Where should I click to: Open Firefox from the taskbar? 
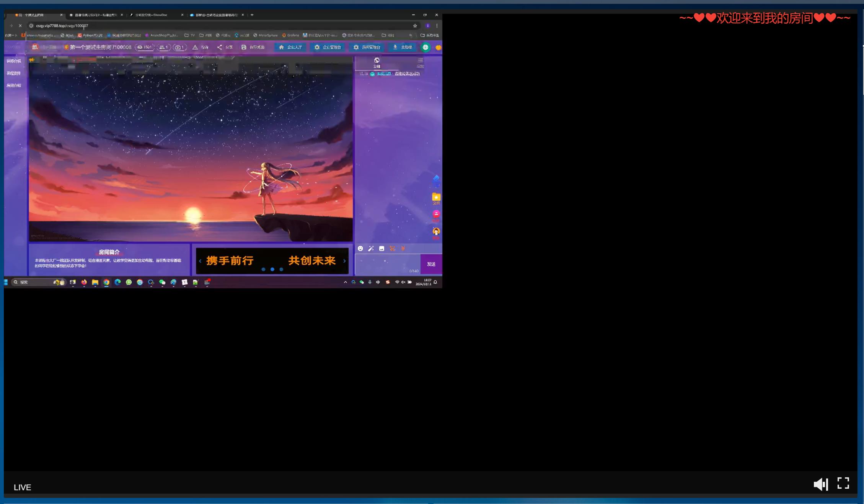click(84, 282)
